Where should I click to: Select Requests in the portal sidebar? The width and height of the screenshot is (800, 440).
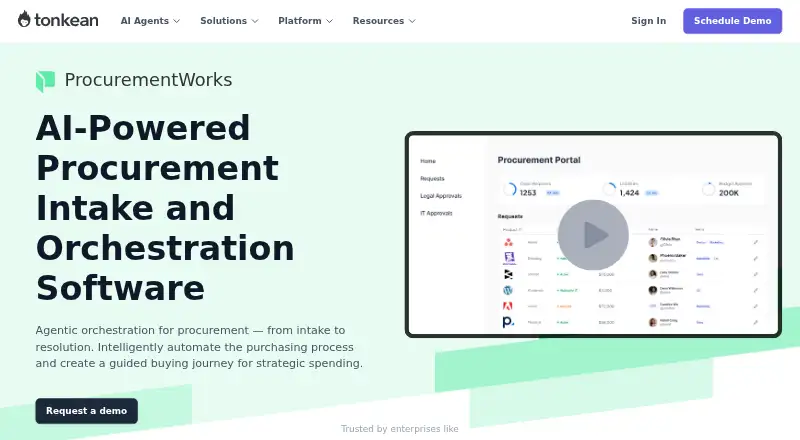pyautogui.click(x=432, y=179)
